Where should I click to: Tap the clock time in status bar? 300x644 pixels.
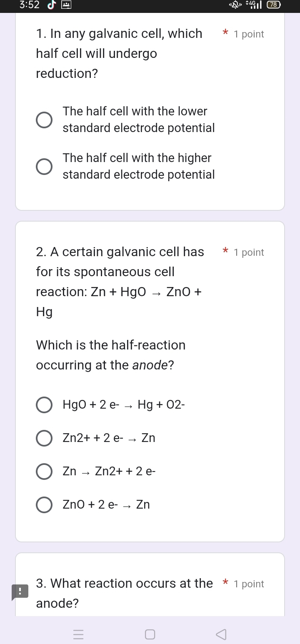click(29, 5)
